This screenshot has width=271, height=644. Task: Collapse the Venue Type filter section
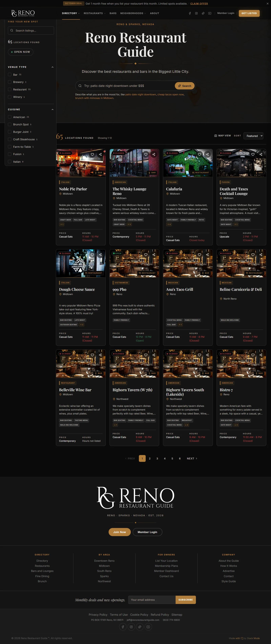pos(52,67)
